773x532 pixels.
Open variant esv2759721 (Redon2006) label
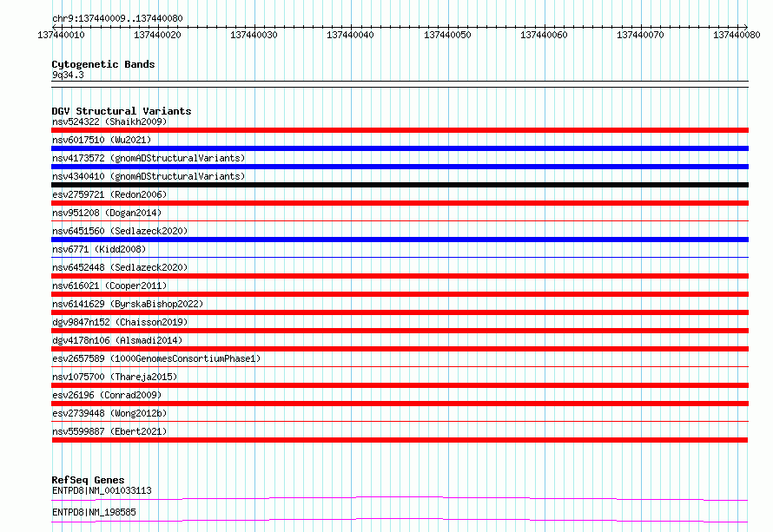(x=109, y=194)
